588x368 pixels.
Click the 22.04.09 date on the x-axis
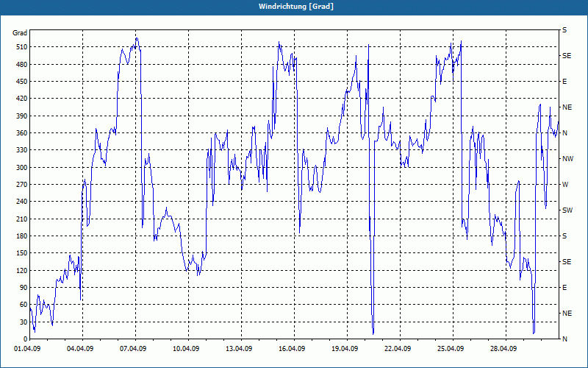397,349
